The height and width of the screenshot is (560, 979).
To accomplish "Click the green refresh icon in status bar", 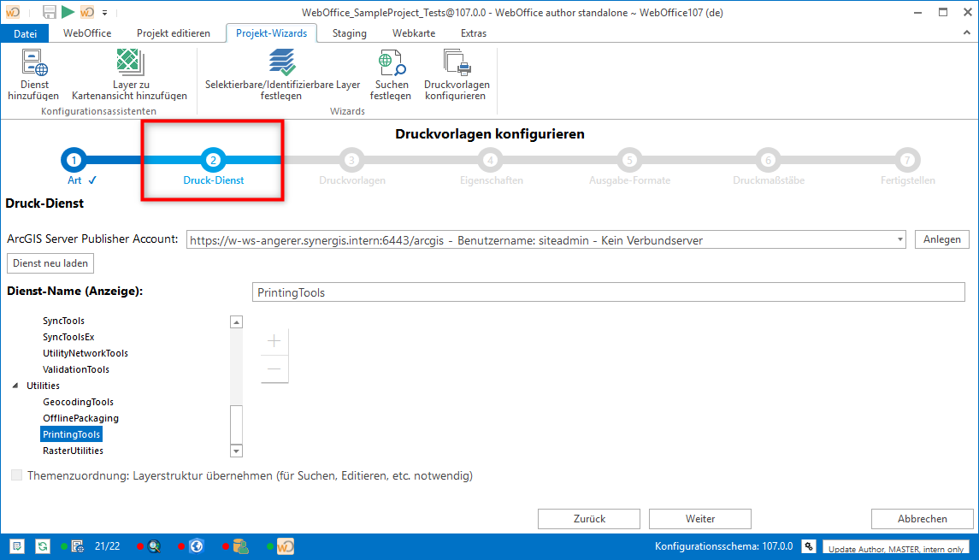I will [43, 546].
